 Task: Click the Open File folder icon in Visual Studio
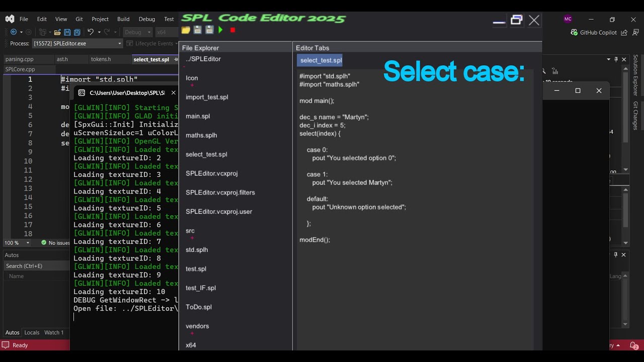point(57,32)
